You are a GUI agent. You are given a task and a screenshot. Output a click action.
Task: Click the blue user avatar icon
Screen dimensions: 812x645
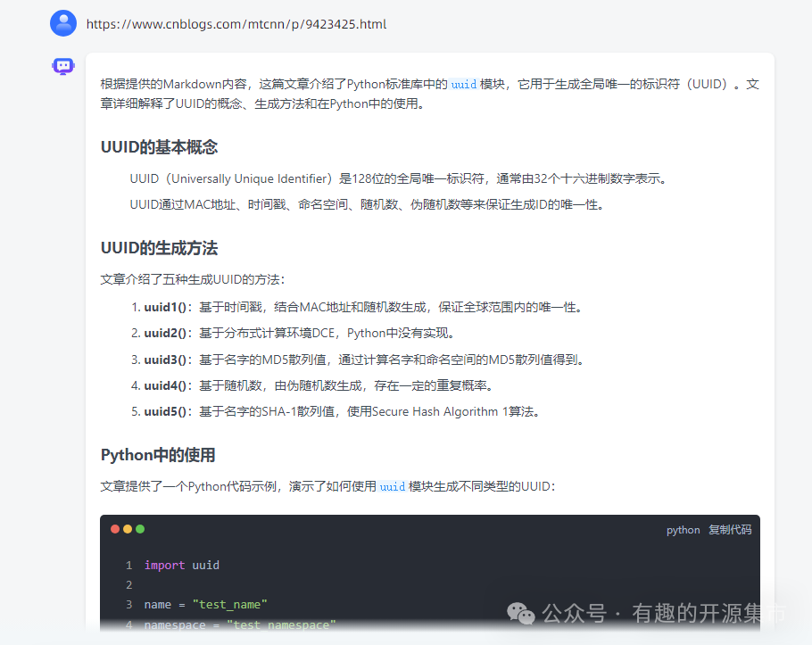(x=62, y=23)
